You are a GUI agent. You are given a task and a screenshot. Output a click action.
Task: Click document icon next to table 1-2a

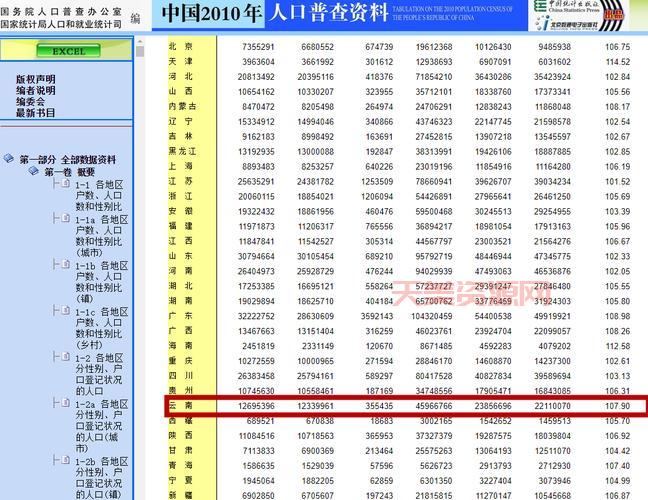[65, 402]
